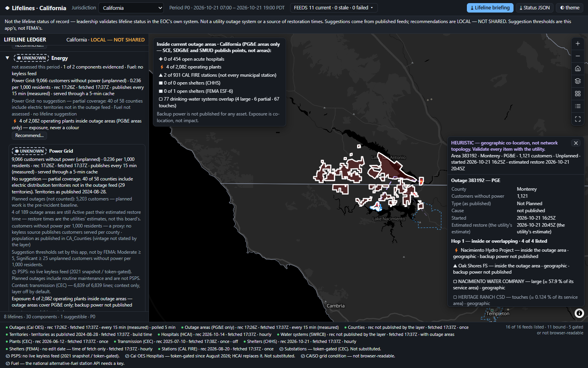Click the 'Outage areas (PG&E only)' feed entry
Viewport: 588px width, 368px height.
pos(260,327)
